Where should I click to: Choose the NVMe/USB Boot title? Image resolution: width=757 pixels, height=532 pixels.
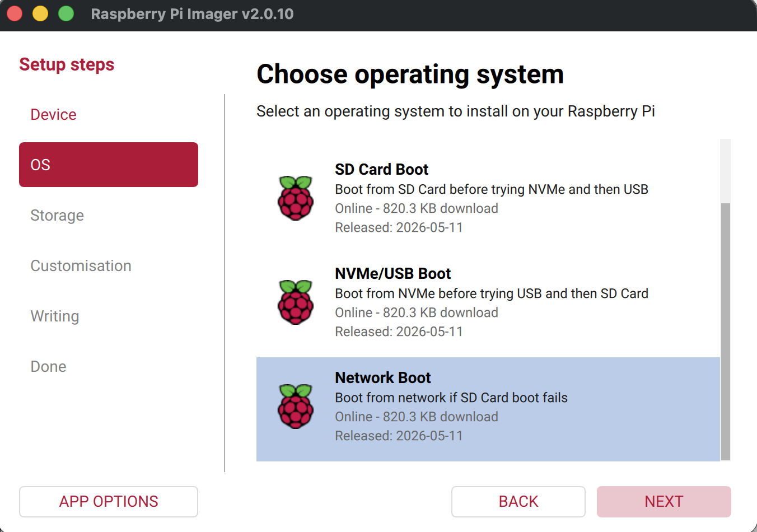[x=392, y=273]
